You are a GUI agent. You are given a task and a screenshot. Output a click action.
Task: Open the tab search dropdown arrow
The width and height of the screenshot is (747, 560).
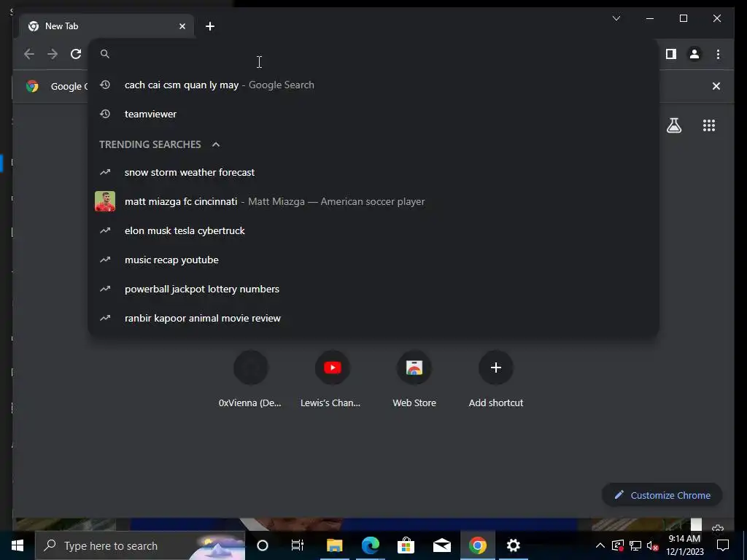616,18
